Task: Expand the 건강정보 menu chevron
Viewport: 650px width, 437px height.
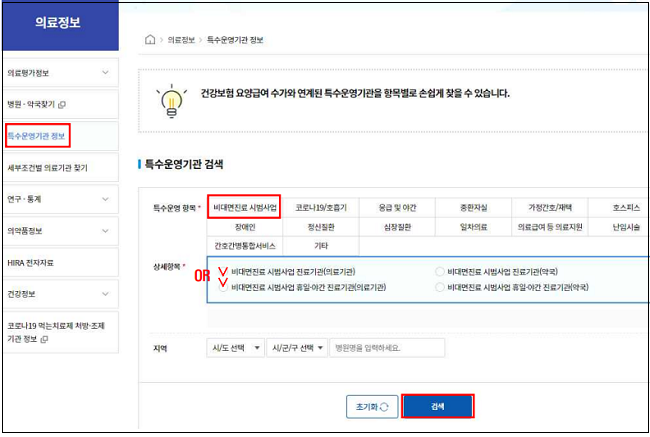Action: click(x=105, y=294)
